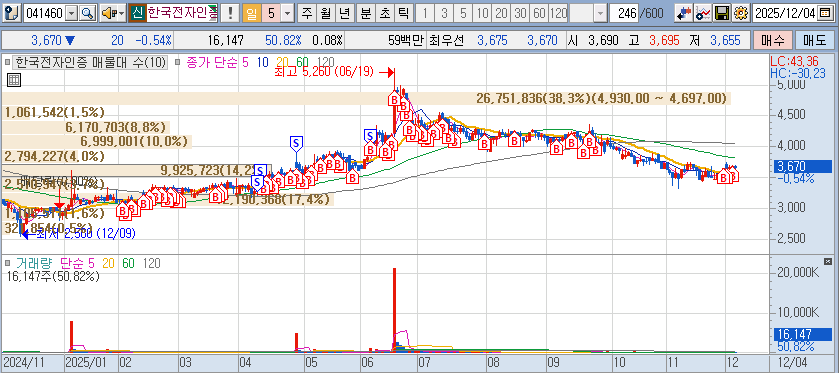Click the 26,751,836(38.3%) volume profile bar
This screenshot has width=839, height=373.
tap(366, 98)
